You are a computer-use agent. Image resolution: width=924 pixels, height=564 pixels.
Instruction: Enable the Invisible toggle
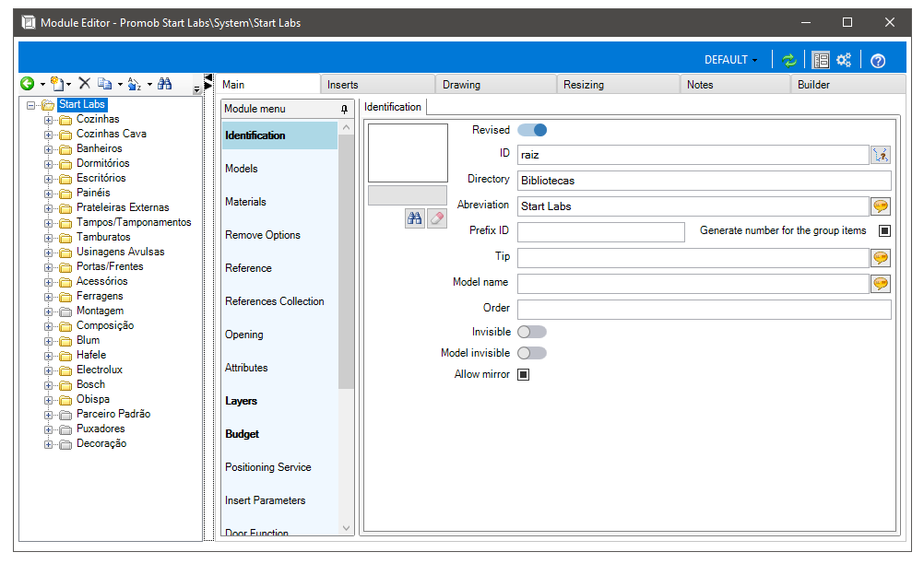(x=532, y=332)
